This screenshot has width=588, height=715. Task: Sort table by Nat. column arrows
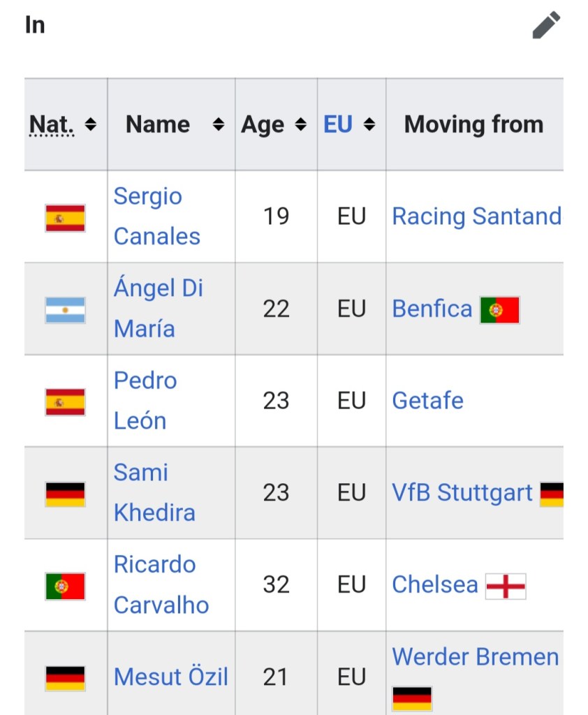click(x=90, y=124)
